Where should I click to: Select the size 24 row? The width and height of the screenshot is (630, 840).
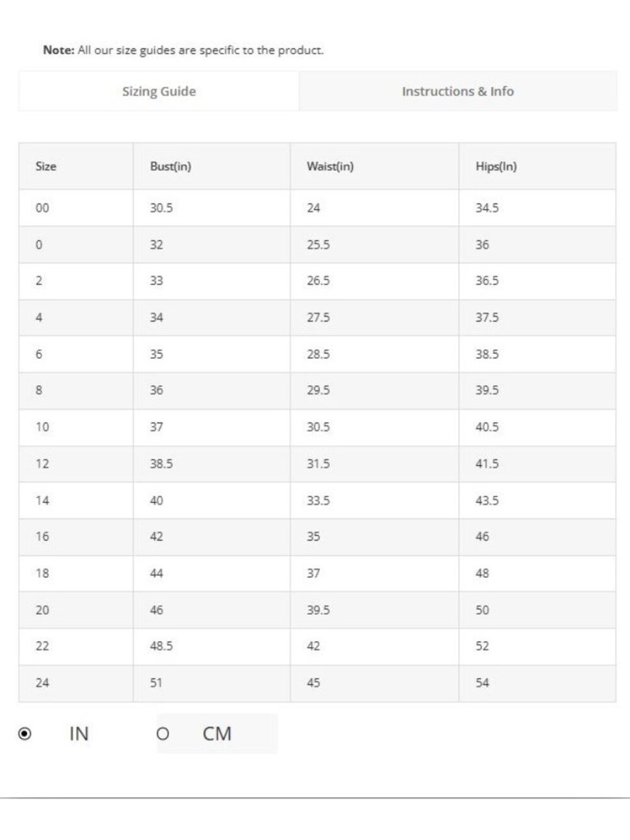click(318, 683)
